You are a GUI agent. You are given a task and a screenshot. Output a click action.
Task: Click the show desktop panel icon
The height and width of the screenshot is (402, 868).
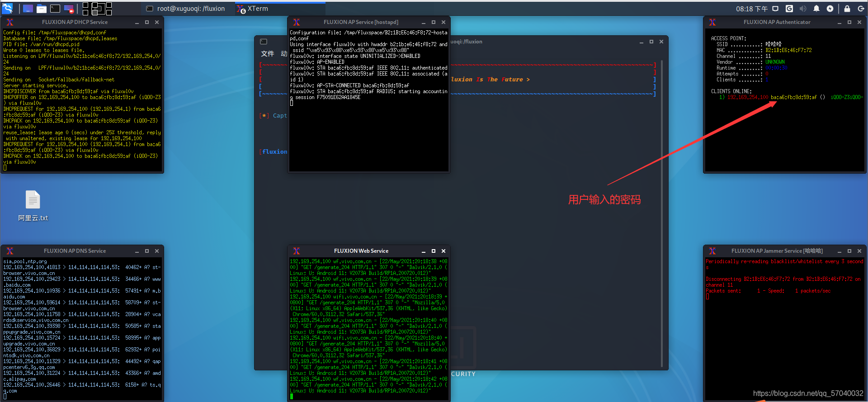click(28, 9)
